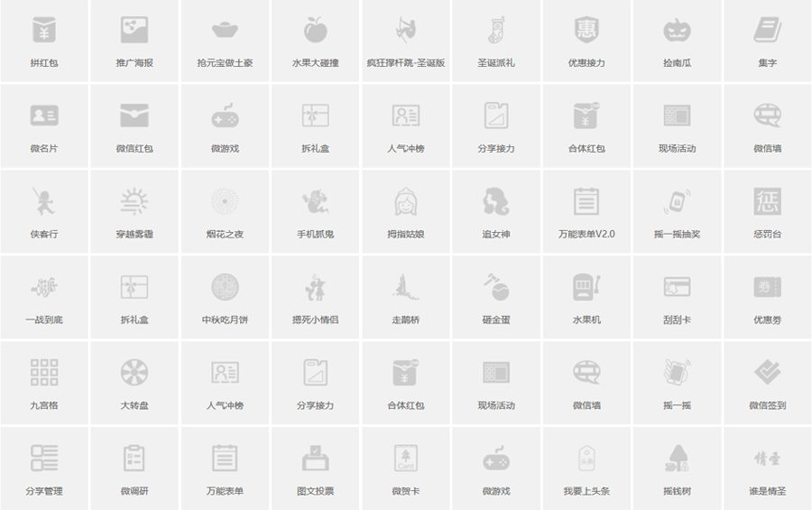The width and height of the screenshot is (812, 510).
Task: Open the 烟花之夜 fireworks icon
Action: [225, 201]
